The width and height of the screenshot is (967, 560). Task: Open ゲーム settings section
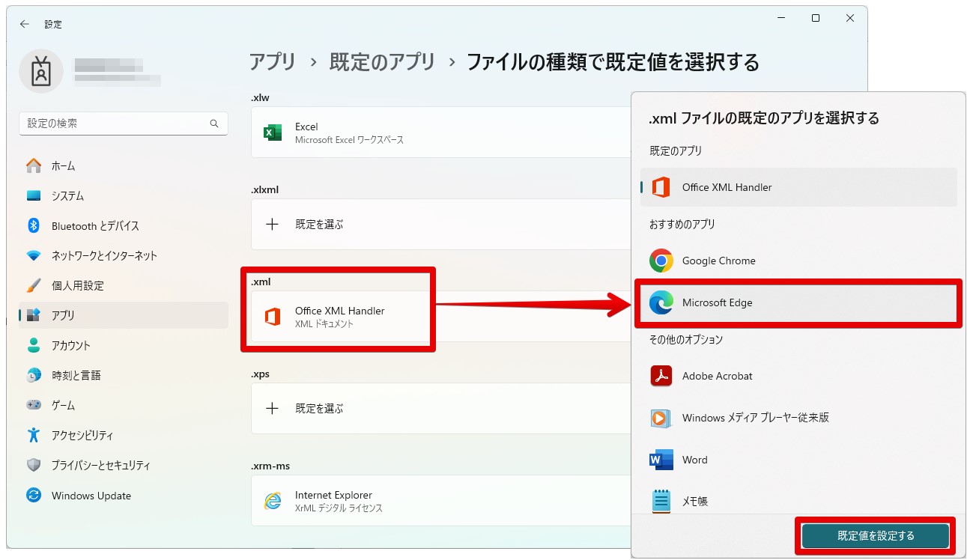click(124, 405)
